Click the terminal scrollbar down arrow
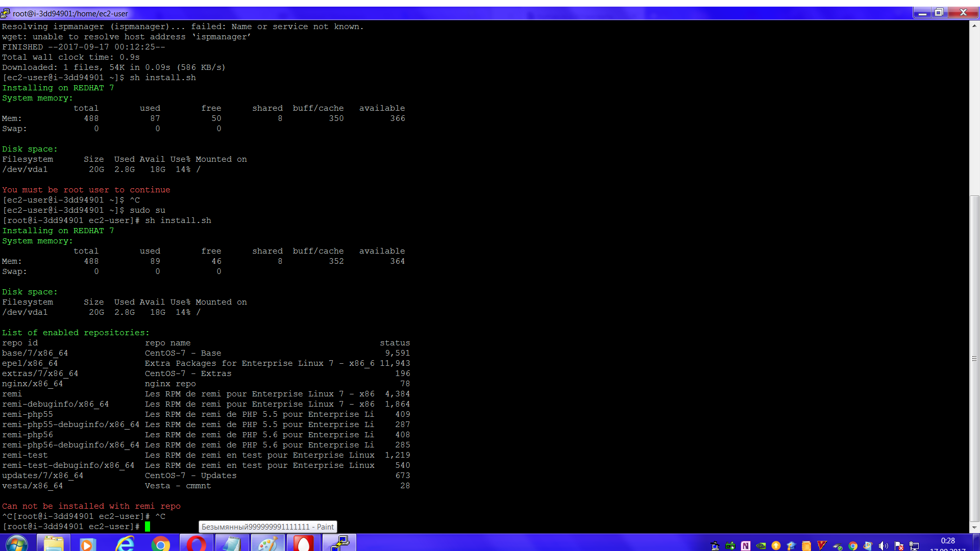This screenshot has width=980, height=551. (x=974, y=528)
